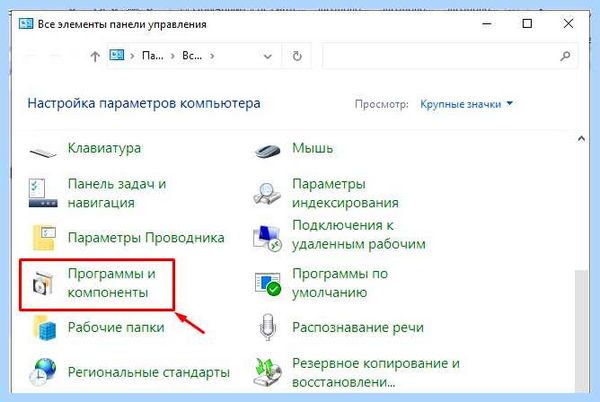
Task: Expand chevron before Па... breadcrumb
Action: [x=132, y=56]
